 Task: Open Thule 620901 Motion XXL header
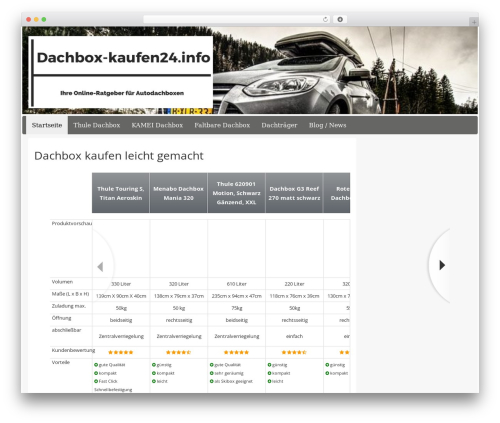[x=236, y=193]
